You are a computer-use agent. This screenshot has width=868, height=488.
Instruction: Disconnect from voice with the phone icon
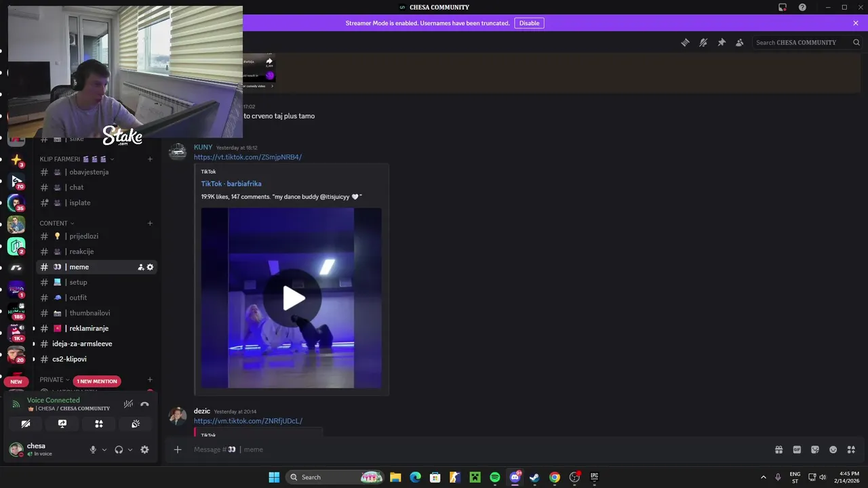pos(144,404)
